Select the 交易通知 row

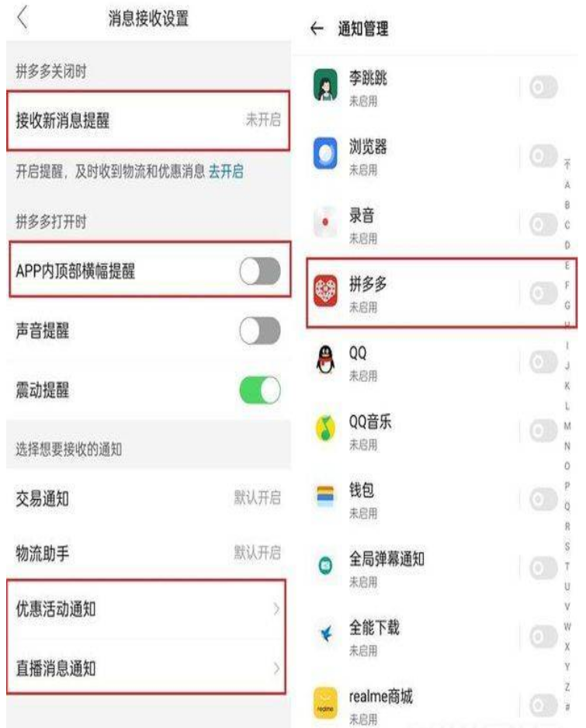(x=148, y=499)
